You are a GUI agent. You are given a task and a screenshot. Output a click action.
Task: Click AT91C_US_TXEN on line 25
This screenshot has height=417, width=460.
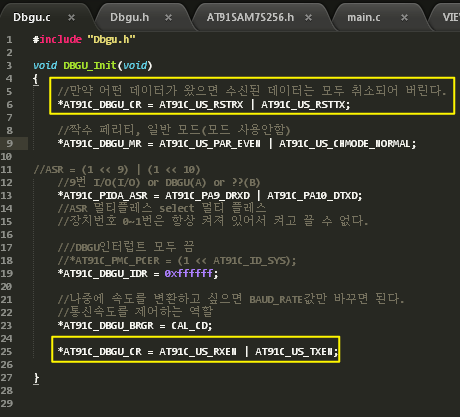pos(294,352)
